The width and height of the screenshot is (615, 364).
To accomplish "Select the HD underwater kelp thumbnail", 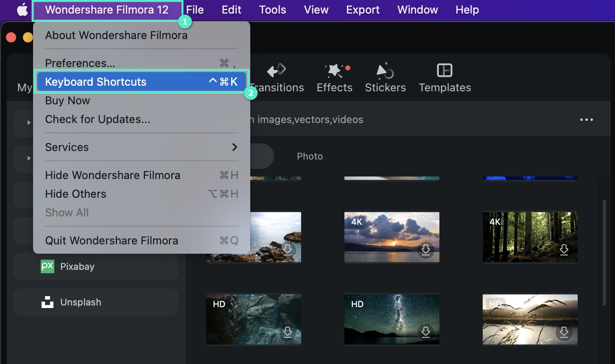I will (x=254, y=319).
